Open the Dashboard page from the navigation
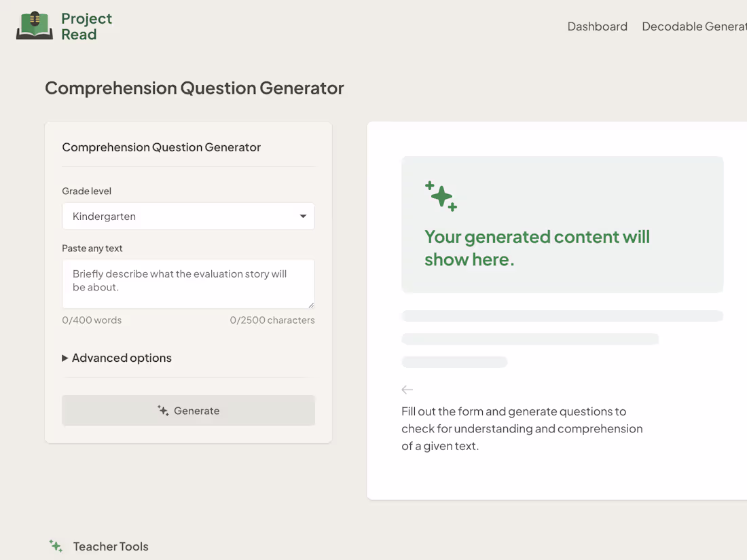This screenshot has width=747, height=560. click(x=597, y=26)
